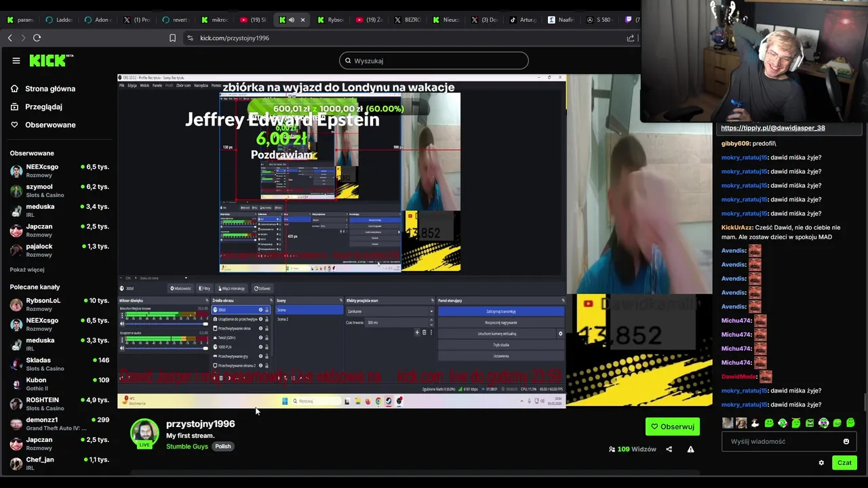Viewport: 868px width, 488px height.
Task: Click share icon next to viewer count
Action: pos(669,449)
